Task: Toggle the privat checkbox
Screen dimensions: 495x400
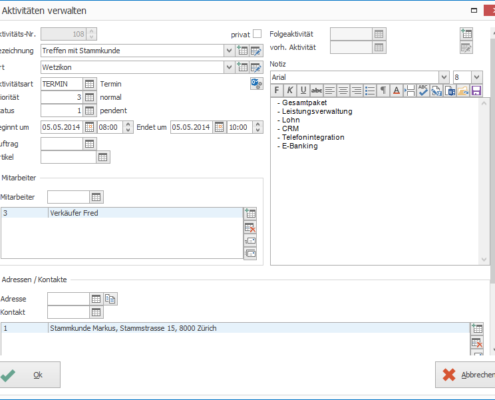Action: (x=257, y=34)
